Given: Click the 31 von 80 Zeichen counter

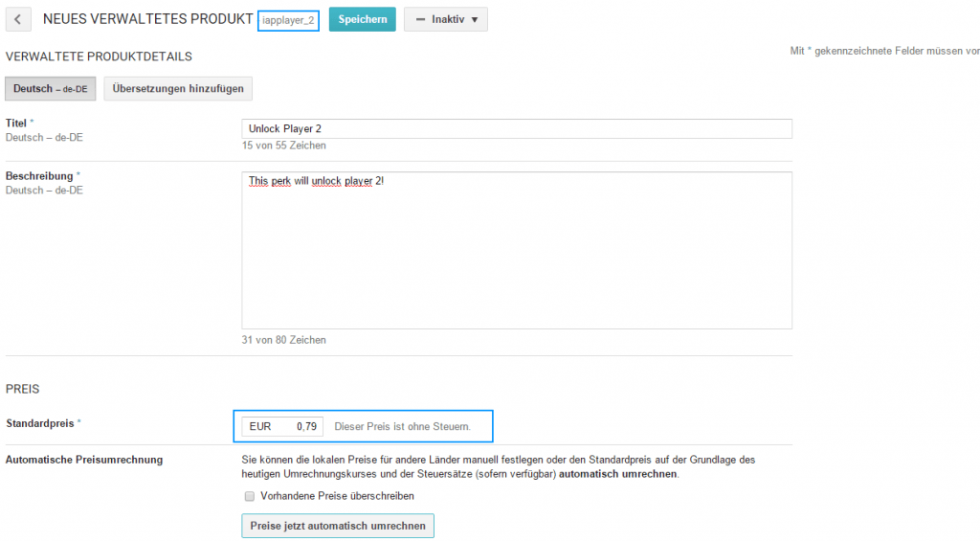Looking at the screenshot, I should (283, 340).
